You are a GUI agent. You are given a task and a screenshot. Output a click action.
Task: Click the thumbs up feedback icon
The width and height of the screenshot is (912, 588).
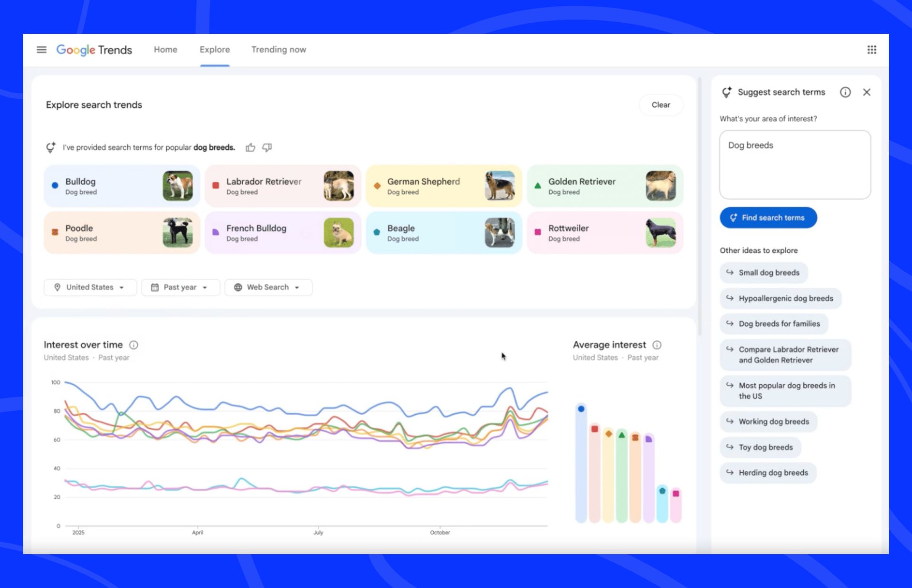point(250,147)
